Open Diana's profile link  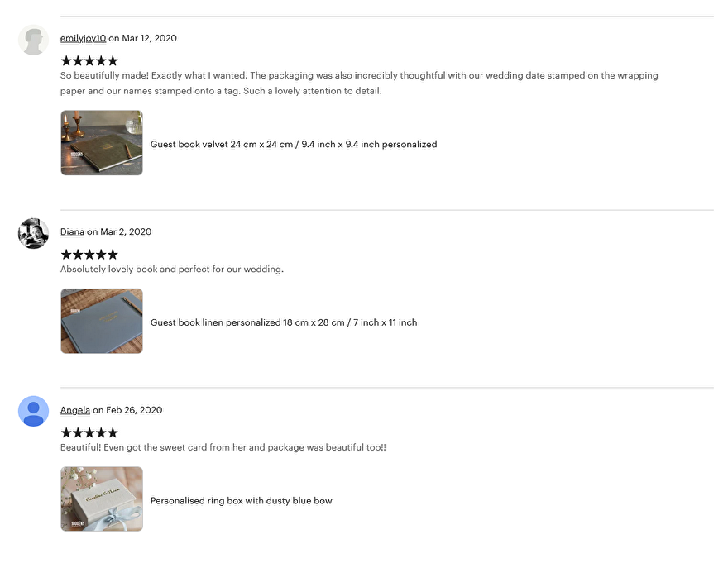[73, 231]
